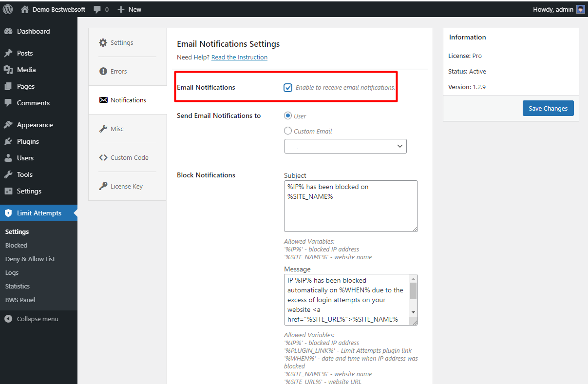Open the comments bubble icon in admin bar
The image size is (588, 384).
(x=97, y=9)
